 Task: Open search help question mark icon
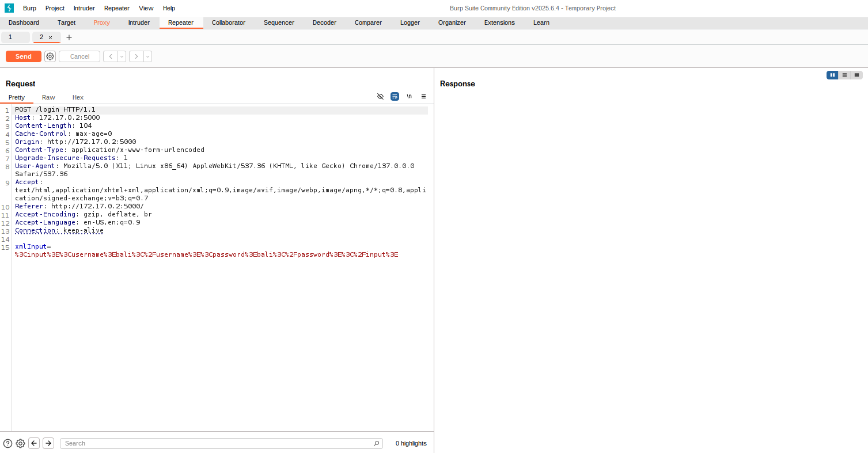(7, 443)
